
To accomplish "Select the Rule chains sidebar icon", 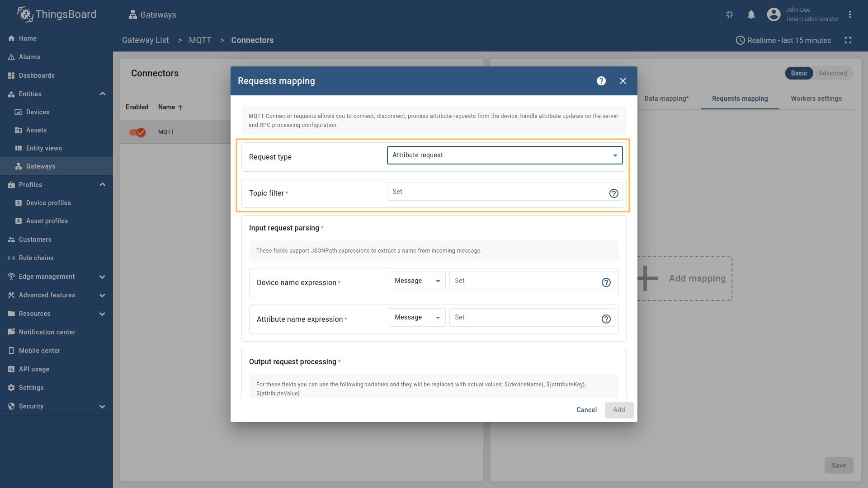I will [x=12, y=258].
